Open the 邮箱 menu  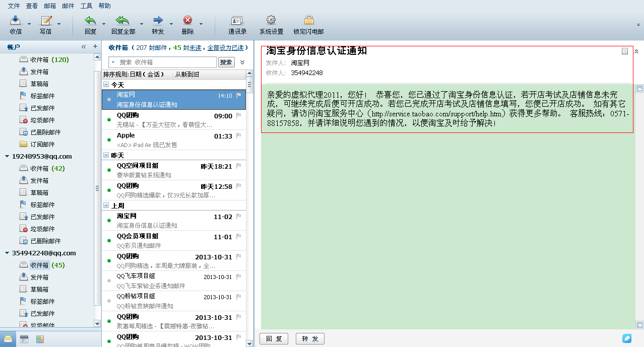[x=50, y=6]
